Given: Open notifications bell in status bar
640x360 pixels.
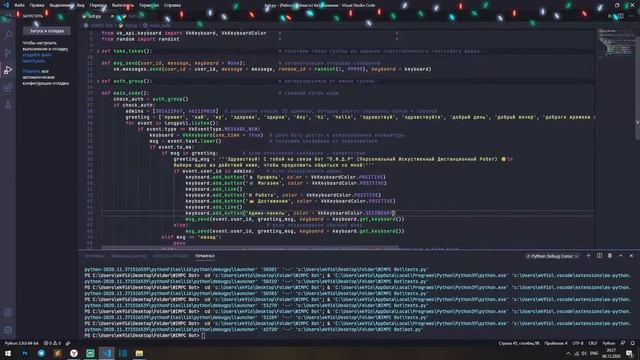Looking at the screenshot, I should [633, 343].
